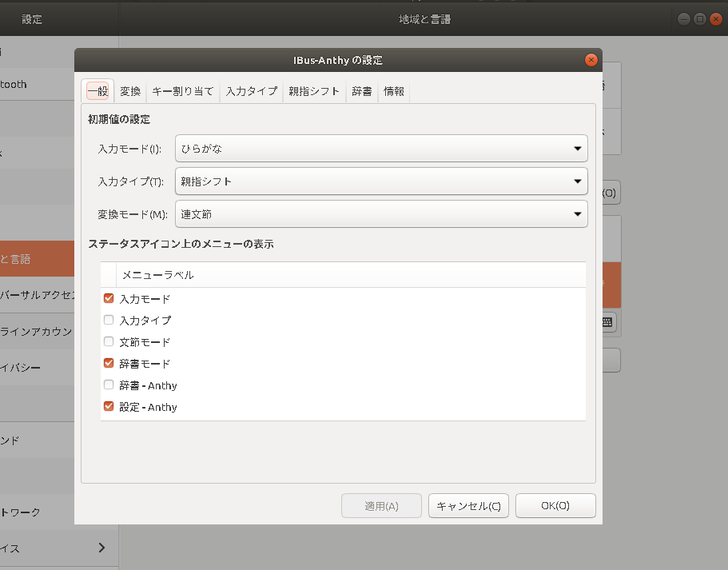Screen dimensions: 728x570
Task: Click the キャンセル(C) button
Action: click(468, 506)
